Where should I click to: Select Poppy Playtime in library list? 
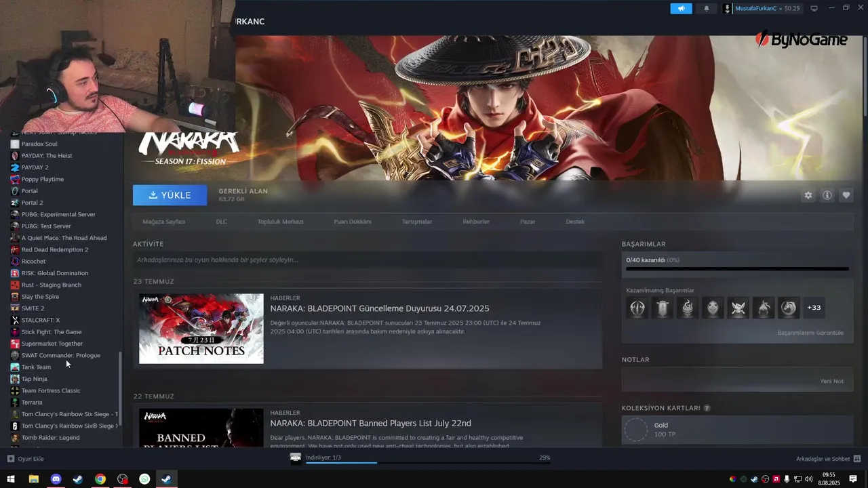43,179
